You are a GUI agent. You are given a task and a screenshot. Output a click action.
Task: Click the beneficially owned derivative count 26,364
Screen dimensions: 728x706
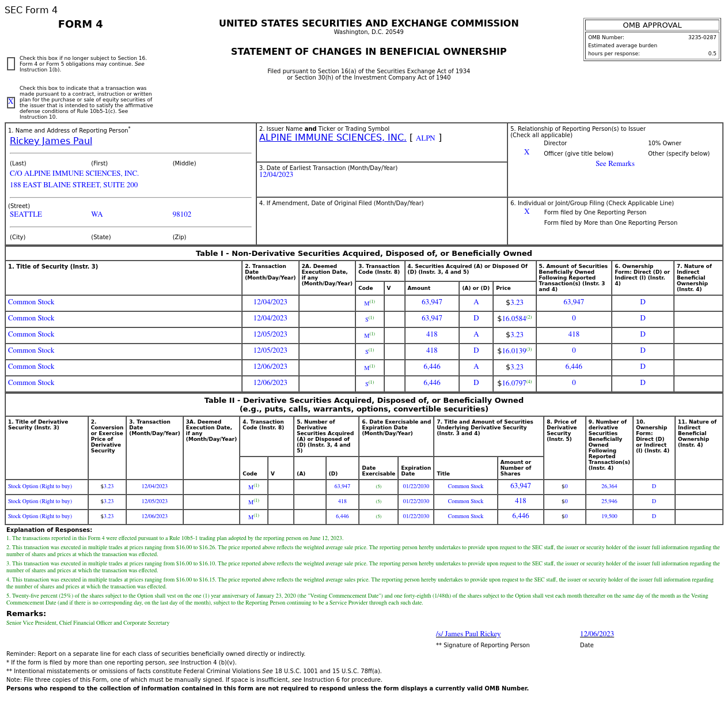pyautogui.click(x=609, y=486)
